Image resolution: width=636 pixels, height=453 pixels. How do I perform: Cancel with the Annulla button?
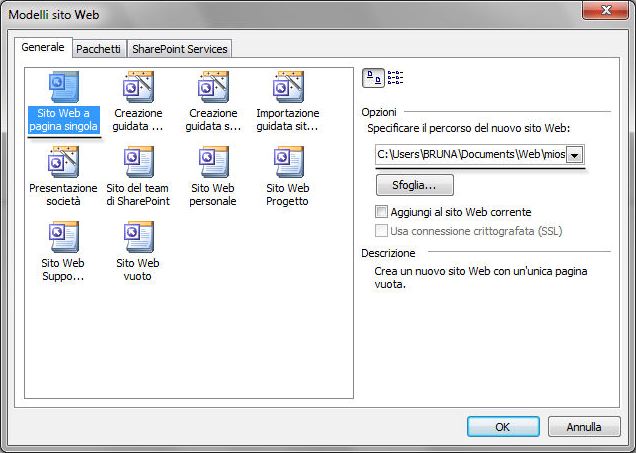[x=584, y=427]
